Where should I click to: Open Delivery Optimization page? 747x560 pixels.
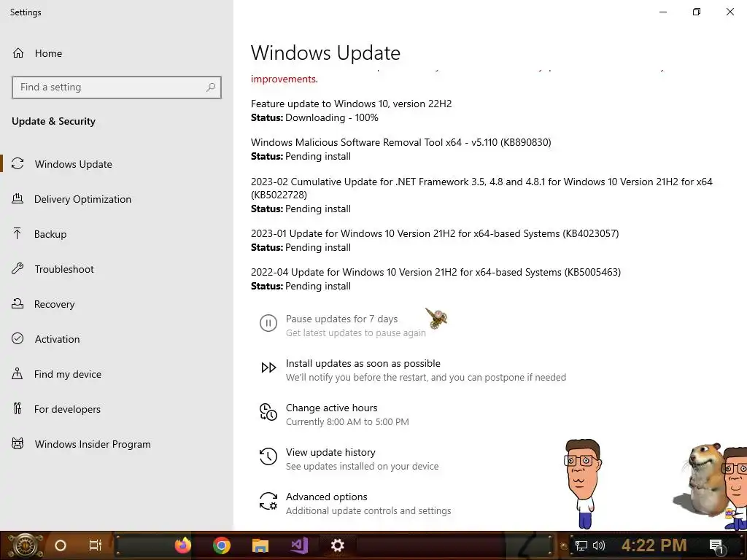[82, 199]
